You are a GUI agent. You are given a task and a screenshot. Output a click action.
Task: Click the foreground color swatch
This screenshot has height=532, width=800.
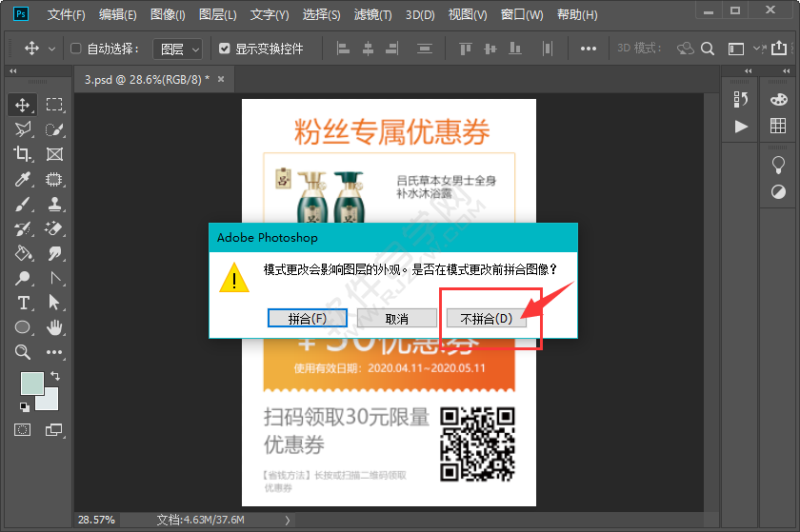tap(31, 384)
